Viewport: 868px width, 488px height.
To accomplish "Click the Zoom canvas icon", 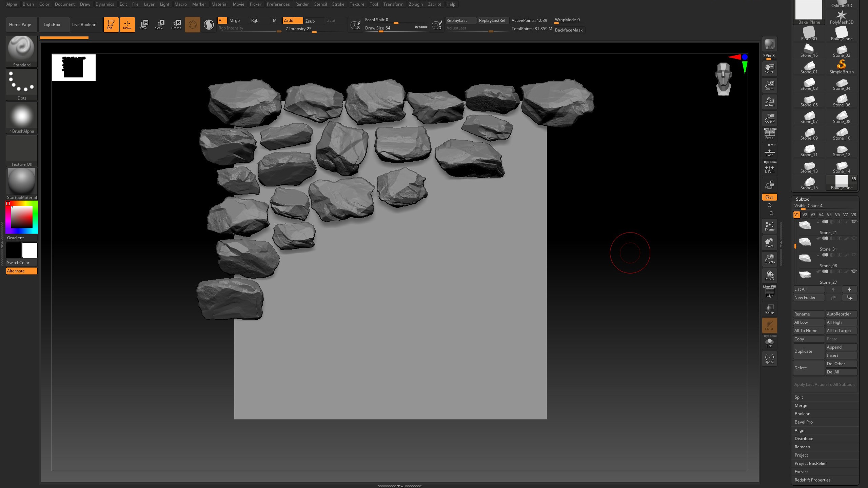I will [x=769, y=85].
